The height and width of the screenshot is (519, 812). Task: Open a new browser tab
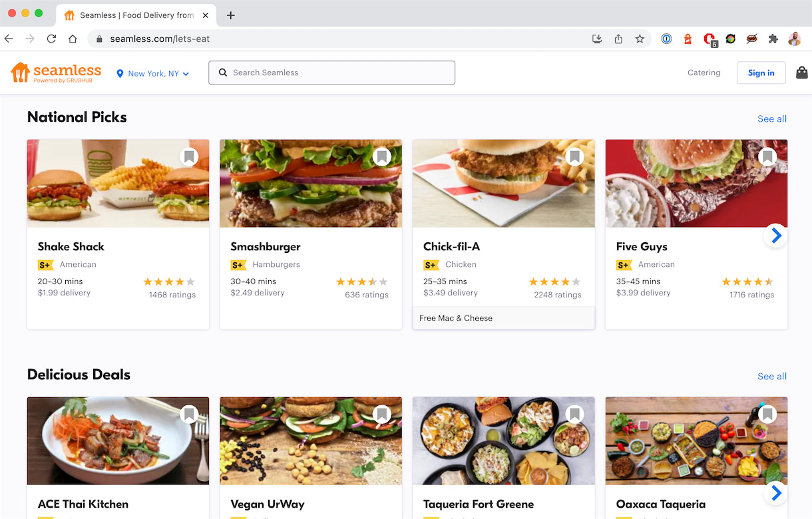231,15
